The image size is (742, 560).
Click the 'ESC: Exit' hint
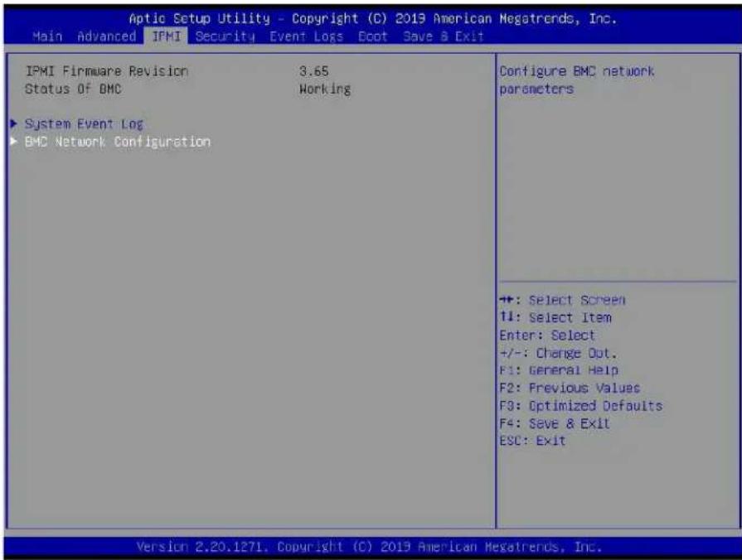tap(532, 441)
